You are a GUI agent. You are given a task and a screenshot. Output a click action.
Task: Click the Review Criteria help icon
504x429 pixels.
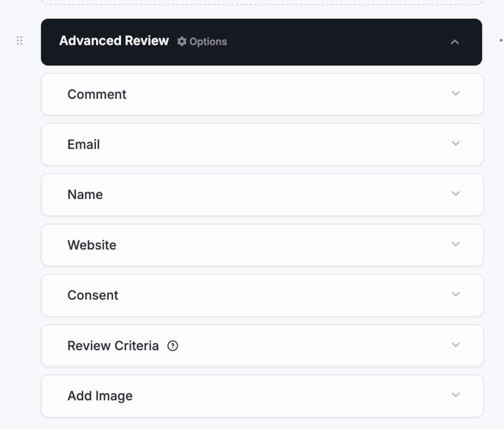click(x=173, y=346)
